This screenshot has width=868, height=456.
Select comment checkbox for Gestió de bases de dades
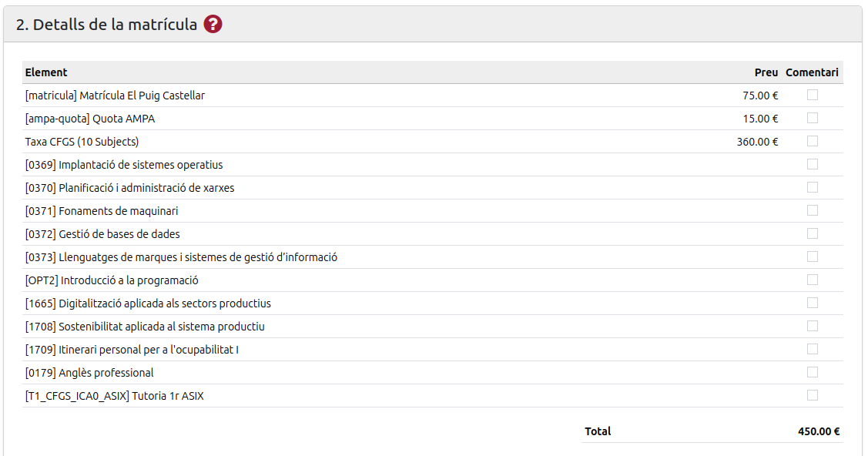(812, 233)
